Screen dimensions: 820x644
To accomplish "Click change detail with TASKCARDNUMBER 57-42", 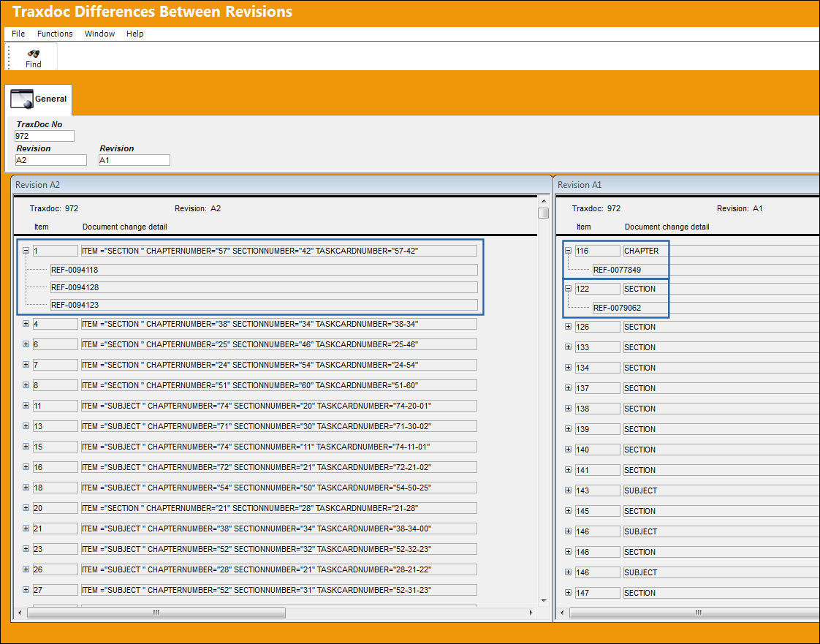I will click(278, 251).
